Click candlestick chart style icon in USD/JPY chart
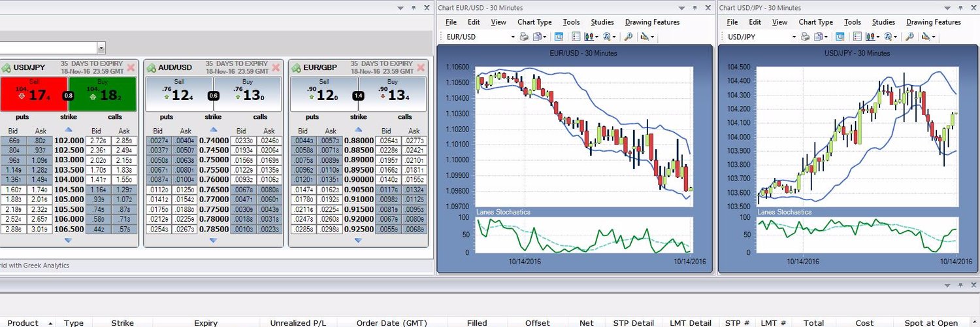980x327 pixels. tap(870, 37)
